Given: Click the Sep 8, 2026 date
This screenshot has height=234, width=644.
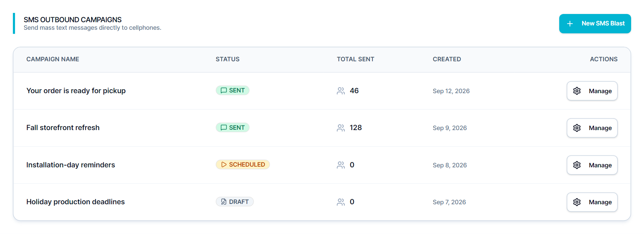Looking at the screenshot, I should 450,165.
